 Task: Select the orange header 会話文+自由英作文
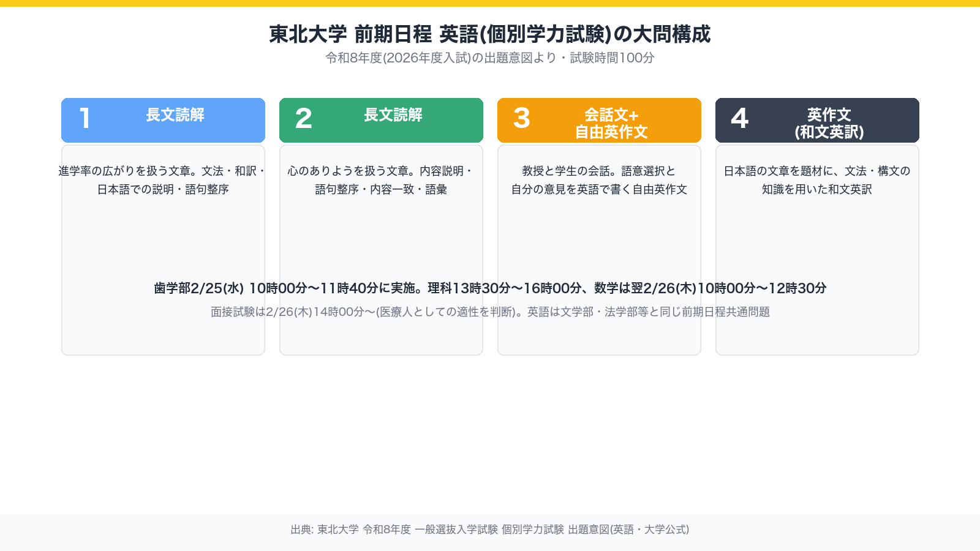pyautogui.click(x=599, y=120)
